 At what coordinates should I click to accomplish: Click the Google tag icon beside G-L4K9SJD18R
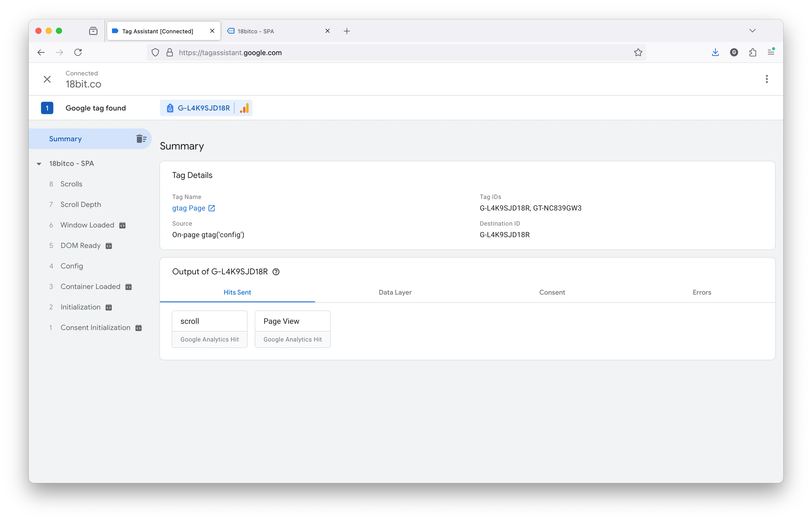click(x=170, y=108)
